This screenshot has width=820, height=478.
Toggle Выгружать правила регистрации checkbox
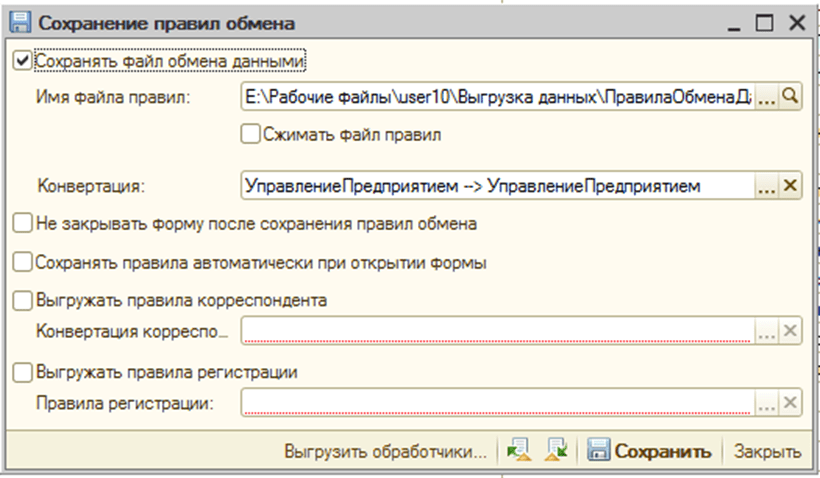click(23, 372)
